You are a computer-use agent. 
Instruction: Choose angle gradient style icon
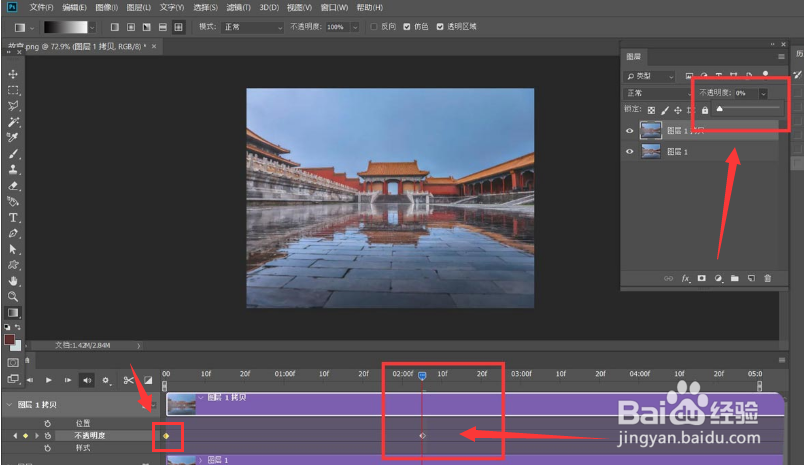pyautogui.click(x=147, y=27)
